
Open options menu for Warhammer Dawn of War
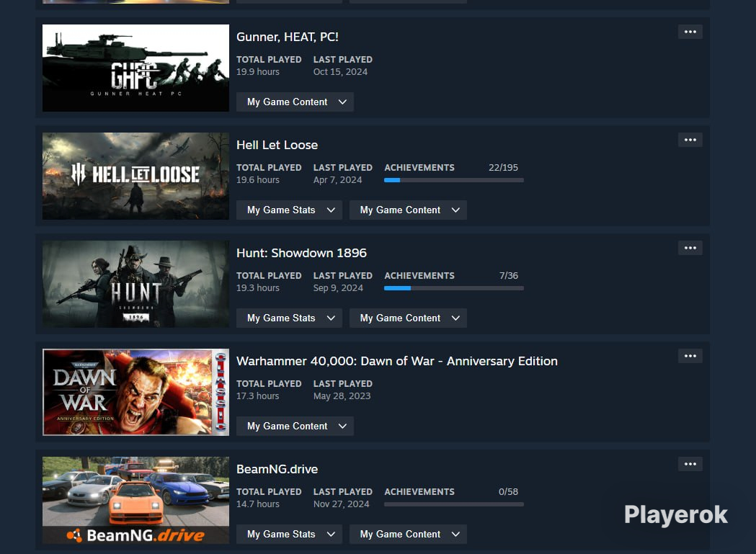click(x=690, y=356)
